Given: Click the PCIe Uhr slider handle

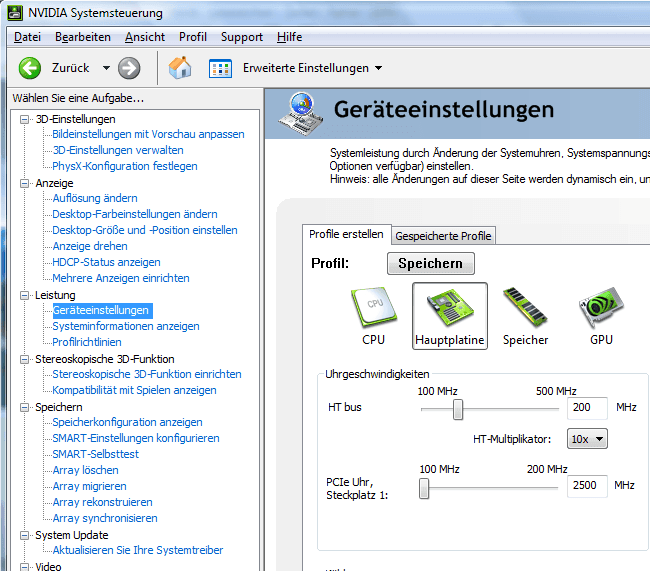Looking at the screenshot, I should (424, 488).
